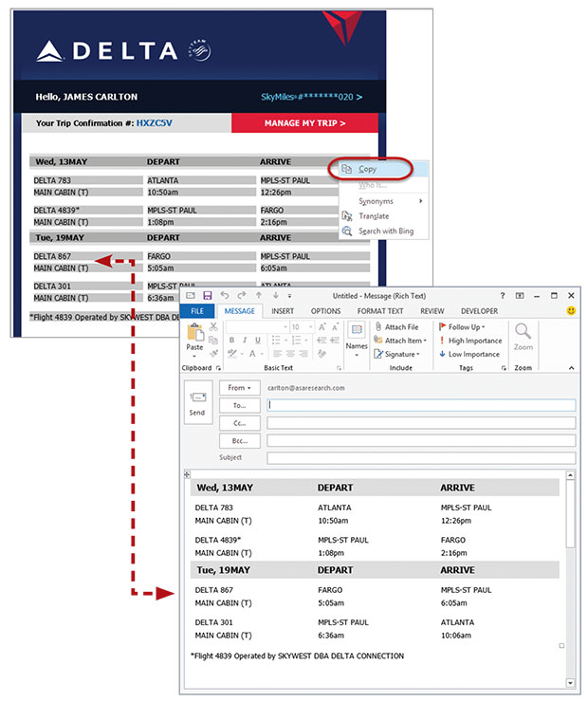Click the Undo arrow in title bar
This screenshot has height=702, width=588.
coord(227,296)
